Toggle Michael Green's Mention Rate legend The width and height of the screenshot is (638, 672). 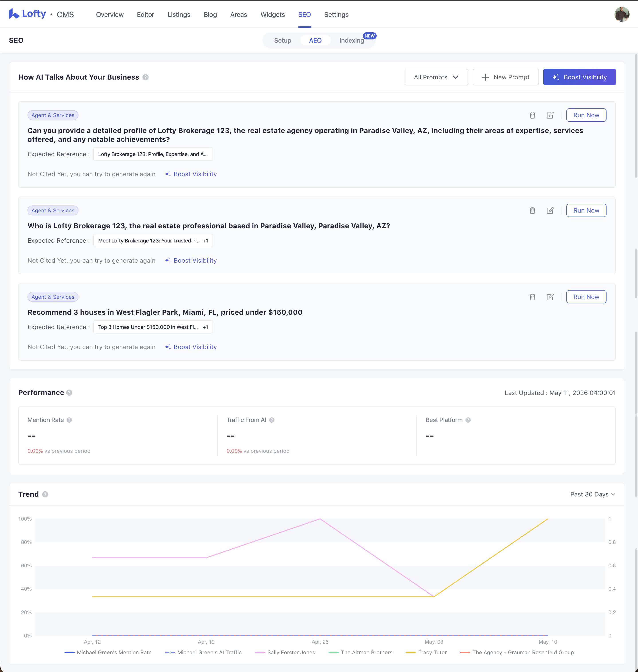[x=108, y=652]
